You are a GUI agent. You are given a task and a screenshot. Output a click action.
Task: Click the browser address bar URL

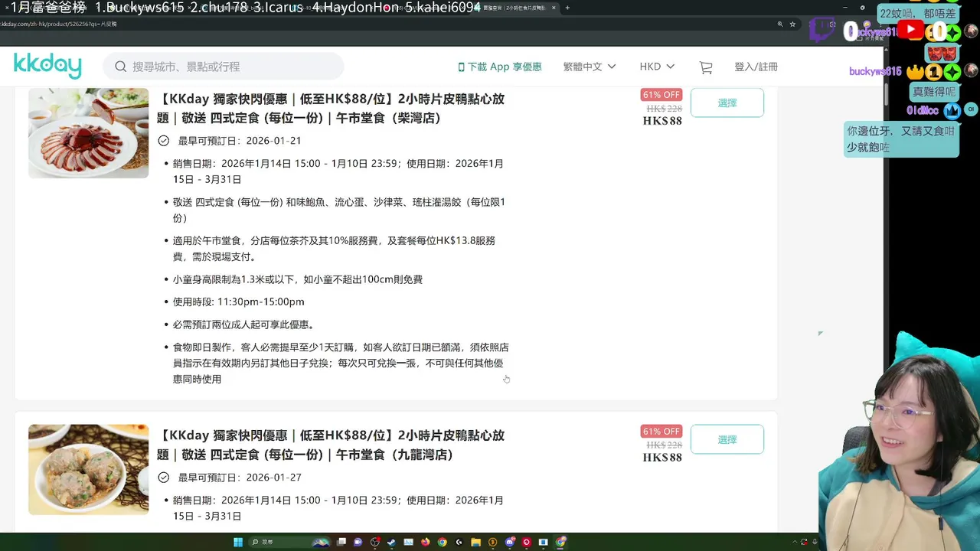click(58, 24)
